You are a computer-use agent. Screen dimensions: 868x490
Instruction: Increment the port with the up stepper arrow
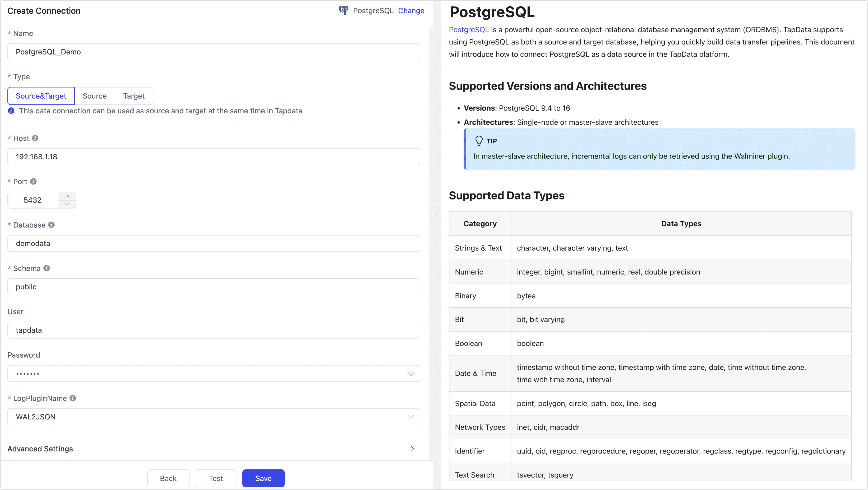tap(67, 196)
